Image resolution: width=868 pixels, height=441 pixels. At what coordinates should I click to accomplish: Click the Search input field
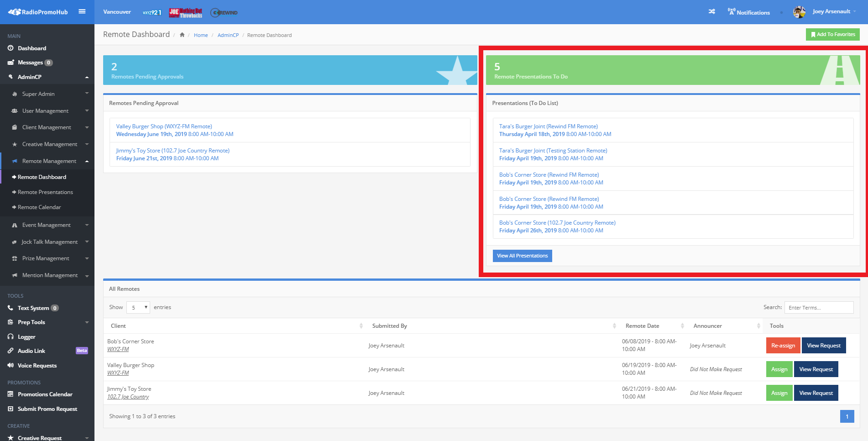[x=819, y=308]
